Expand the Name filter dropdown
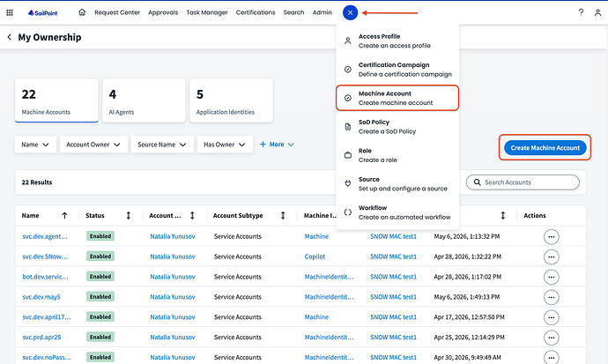The height and width of the screenshot is (364, 608). 35,145
